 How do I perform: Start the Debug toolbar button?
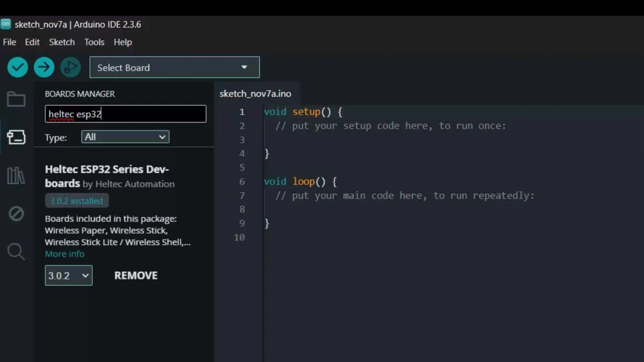pyautogui.click(x=70, y=67)
